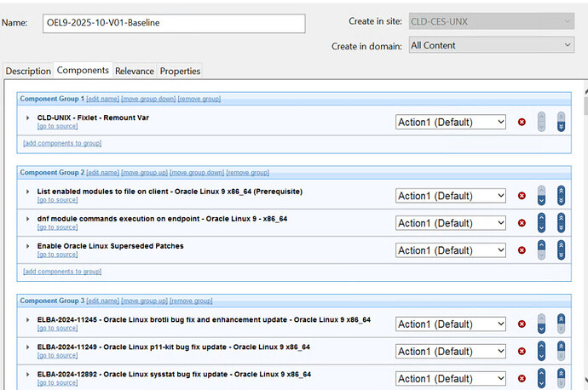Click edit name link for Component Group 2
588x390 pixels.
tap(103, 173)
